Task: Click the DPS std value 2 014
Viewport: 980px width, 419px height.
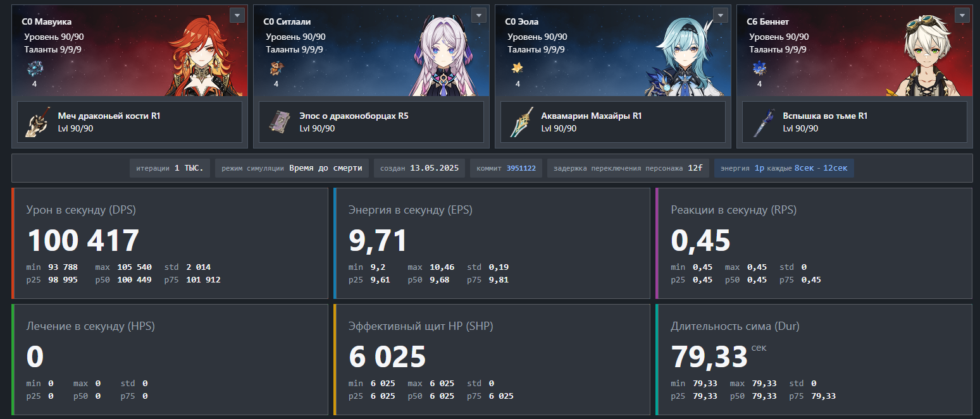Action: pyautogui.click(x=198, y=267)
